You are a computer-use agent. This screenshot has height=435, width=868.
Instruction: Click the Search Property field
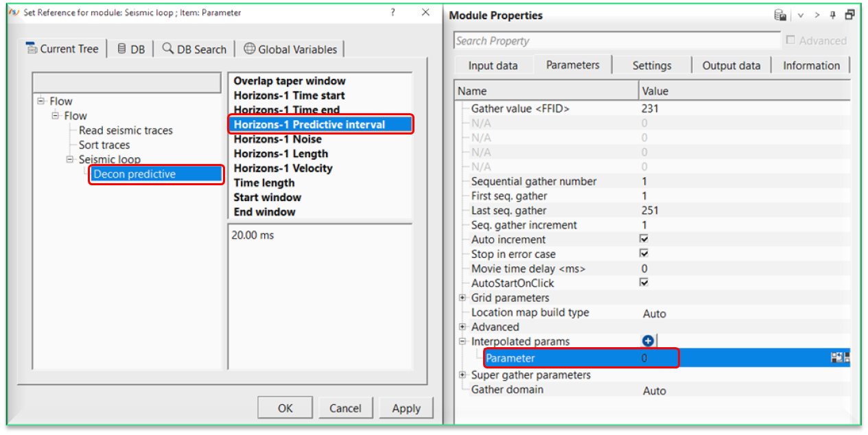coord(617,41)
